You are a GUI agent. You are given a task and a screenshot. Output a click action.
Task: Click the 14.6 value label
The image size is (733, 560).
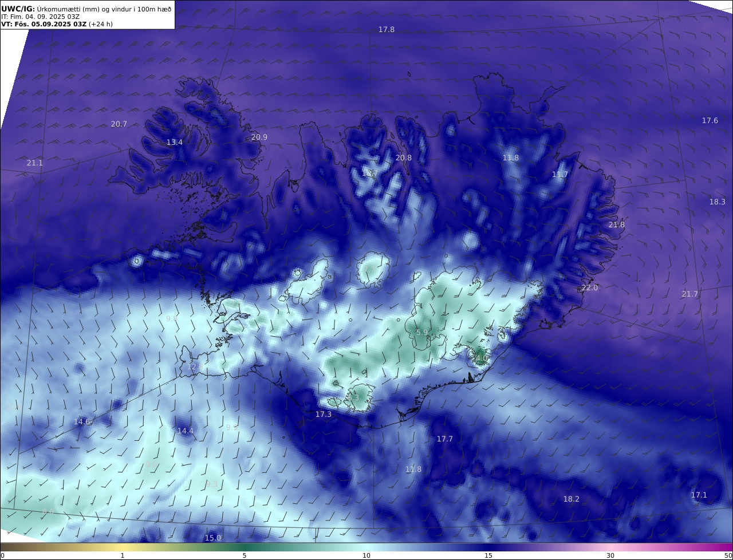(x=82, y=421)
